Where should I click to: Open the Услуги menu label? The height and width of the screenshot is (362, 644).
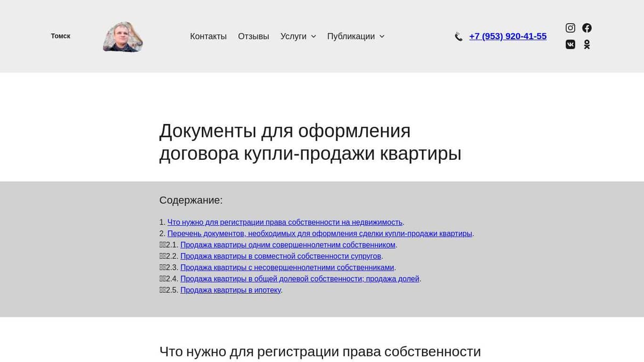pyautogui.click(x=293, y=36)
